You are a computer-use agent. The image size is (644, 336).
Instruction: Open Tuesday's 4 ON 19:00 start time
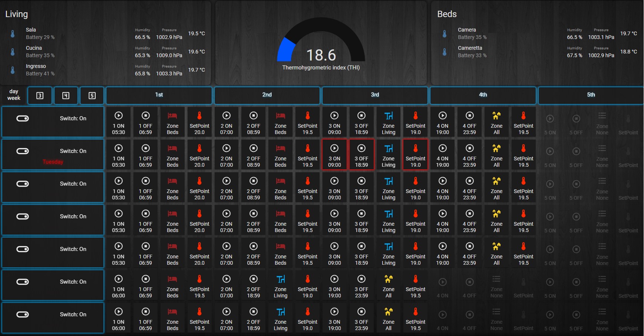point(443,155)
